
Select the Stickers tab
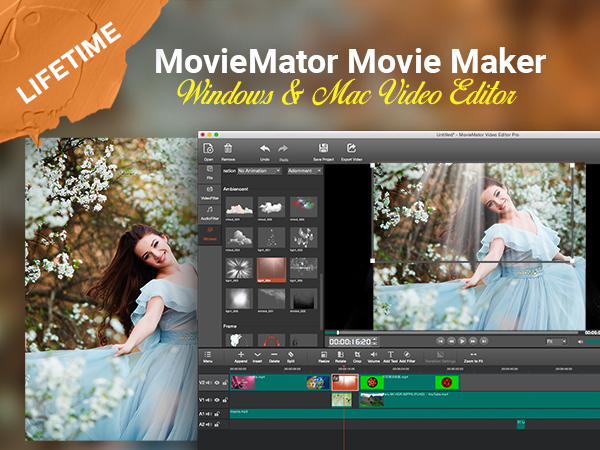[x=210, y=233]
